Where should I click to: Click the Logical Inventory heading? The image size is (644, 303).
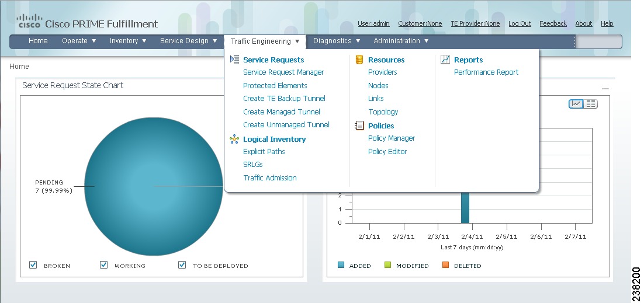[274, 139]
